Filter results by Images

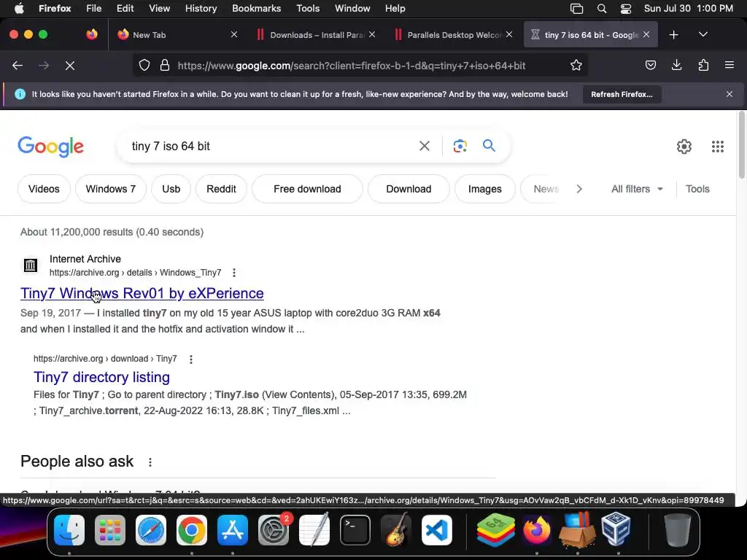click(485, 189)
